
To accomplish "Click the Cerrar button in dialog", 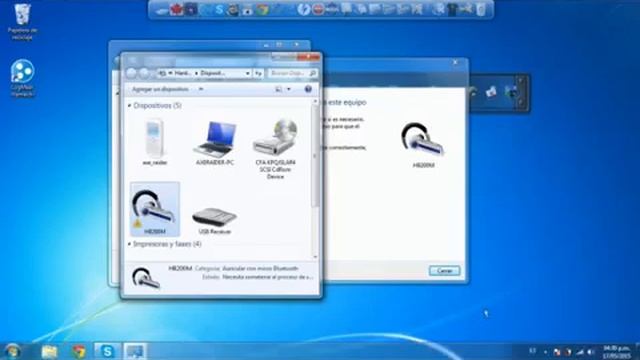I will tap(444, 271).
